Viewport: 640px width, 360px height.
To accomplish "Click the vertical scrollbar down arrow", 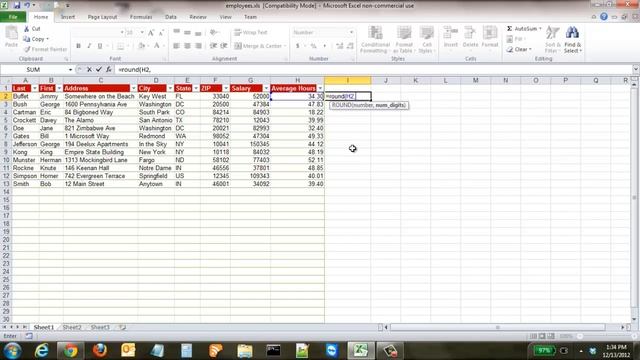I will [x=634, y=320].
